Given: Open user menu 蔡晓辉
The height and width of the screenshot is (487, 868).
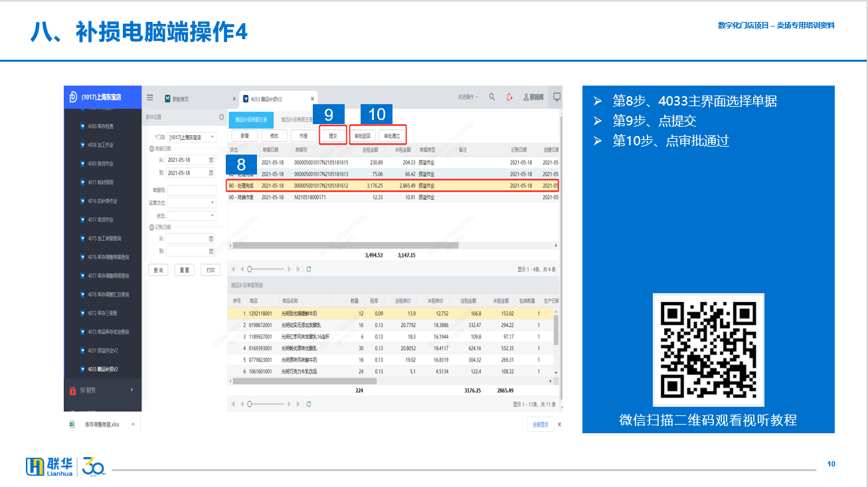Looking at the screenshot, I should pos(533,98).
